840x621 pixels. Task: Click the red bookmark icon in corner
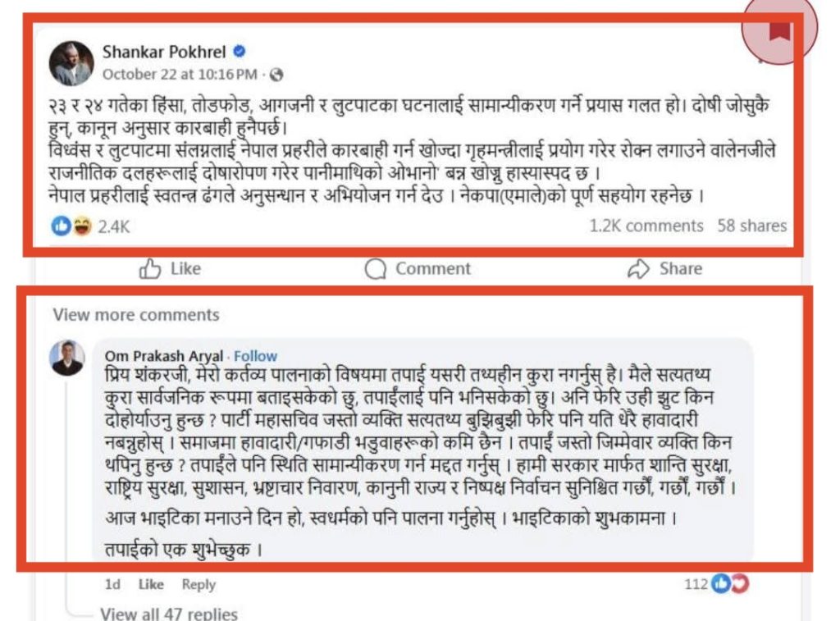779,31
